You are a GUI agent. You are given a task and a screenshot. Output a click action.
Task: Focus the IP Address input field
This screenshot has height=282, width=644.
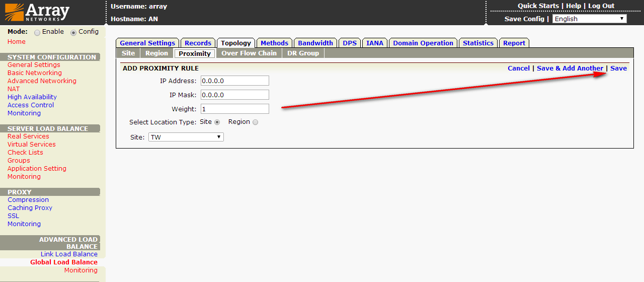235,81
